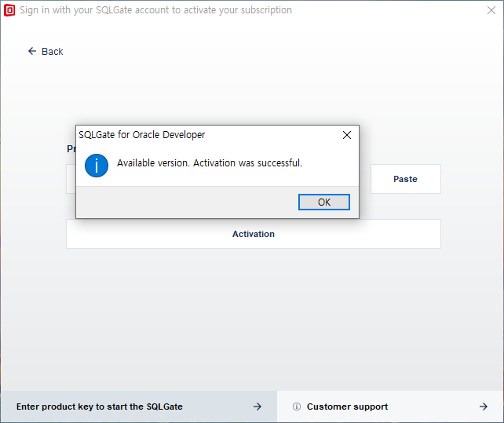Go back using the Back arrow link

(46, 52)
